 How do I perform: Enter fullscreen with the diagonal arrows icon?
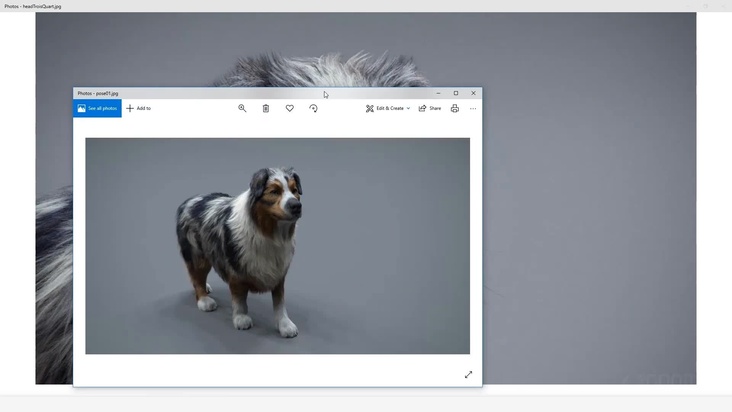(x=468, y=375)
